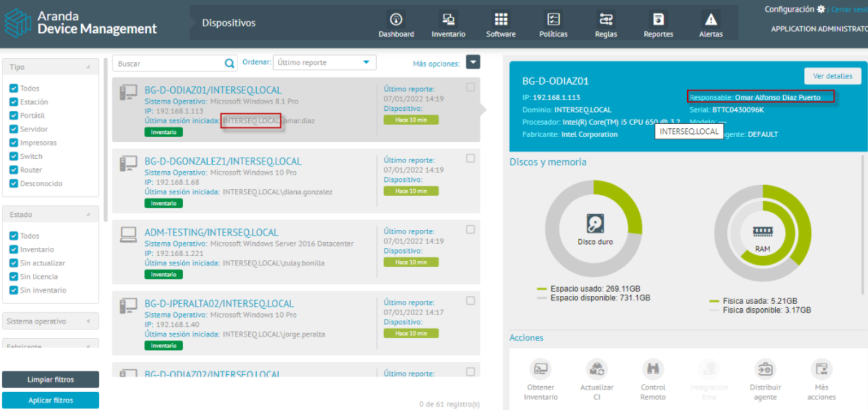Uncheck the Impresoras type filter
This screenshot has width=868, height=413.
tap(14, 143)
